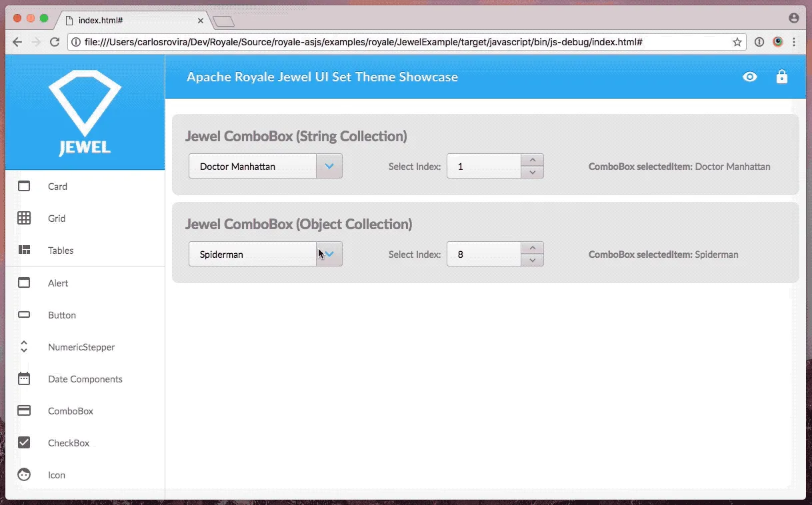The height and width of the screenshot is (505, 812).
Task: Click the Icon face icon in sidebar
Action: pos(24,474)
